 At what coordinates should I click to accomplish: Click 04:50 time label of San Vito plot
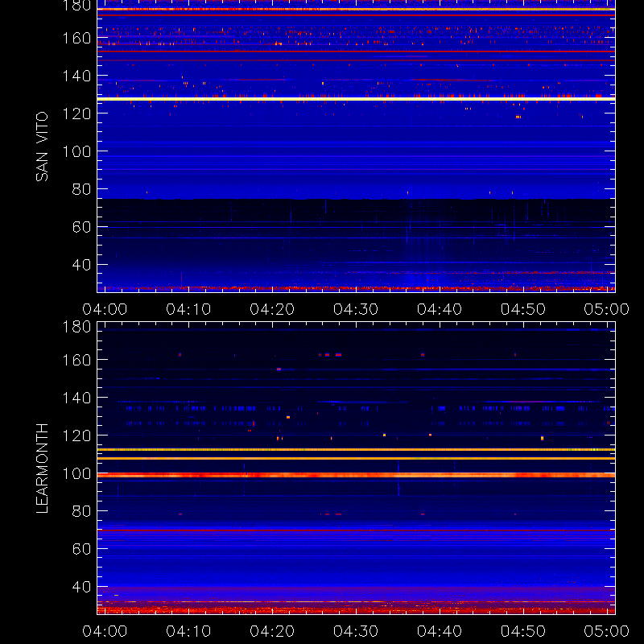[x=522, y=309]
